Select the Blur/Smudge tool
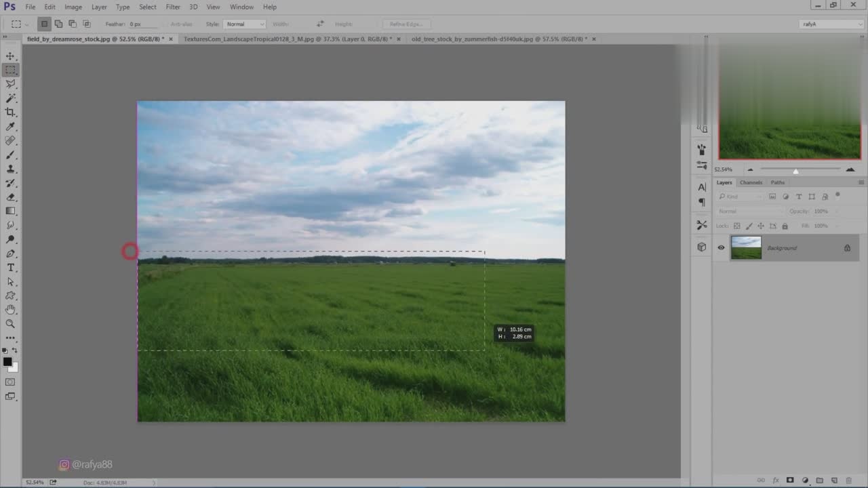The height and width of the screenshot is (488, 868). pos(11,226)
